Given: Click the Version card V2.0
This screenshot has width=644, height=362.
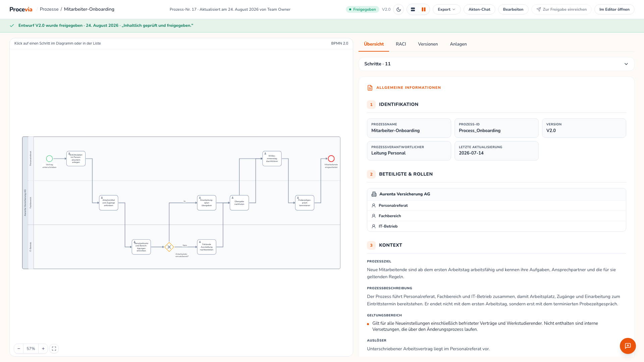Looking at the screenshot, I should point(584,128).
